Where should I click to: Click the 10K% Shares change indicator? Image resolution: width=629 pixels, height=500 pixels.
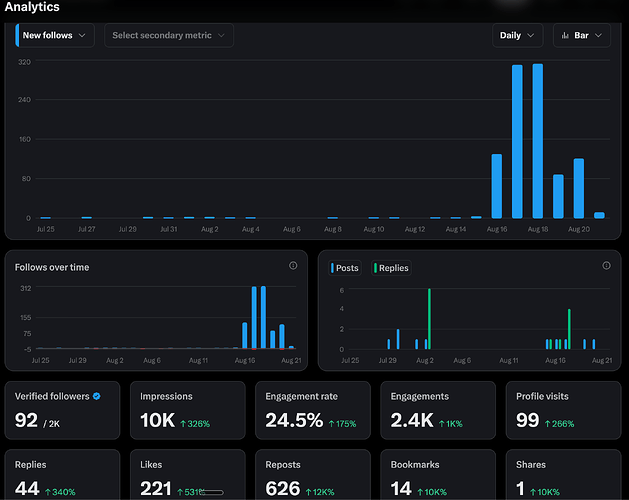tap(545, 492)
